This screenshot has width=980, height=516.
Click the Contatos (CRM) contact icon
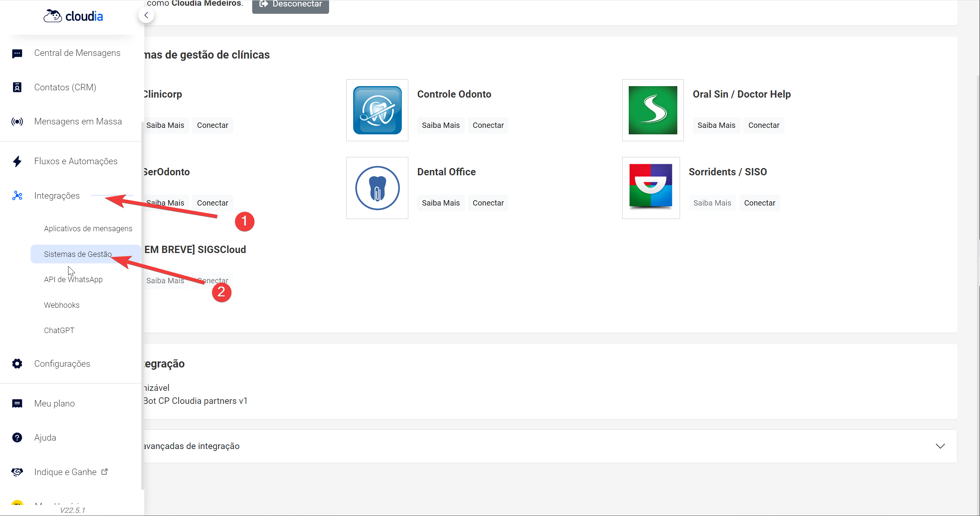coord(17,87)
